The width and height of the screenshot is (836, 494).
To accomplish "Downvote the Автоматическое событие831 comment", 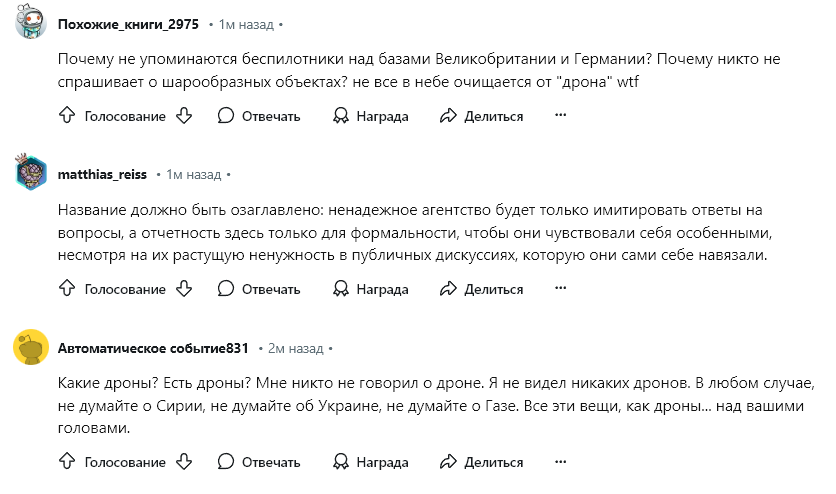I will pyautogui.click(x=184, y=461).
